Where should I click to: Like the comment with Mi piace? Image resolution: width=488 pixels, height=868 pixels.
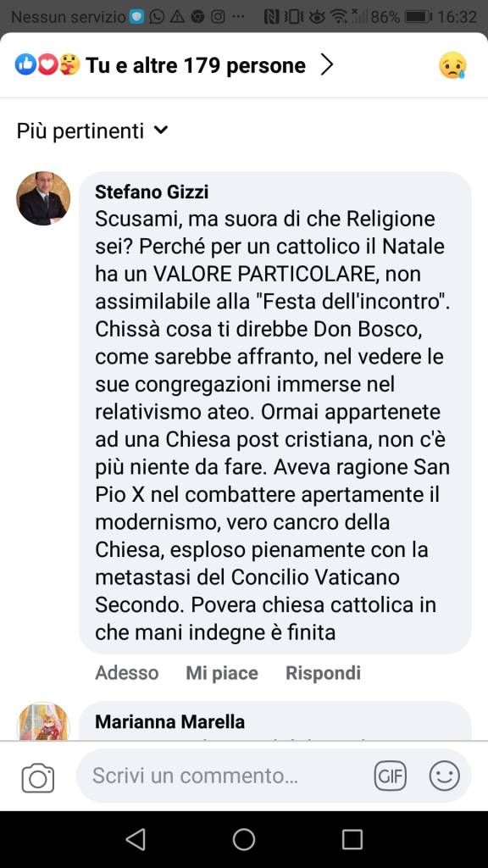coord(222,672)
